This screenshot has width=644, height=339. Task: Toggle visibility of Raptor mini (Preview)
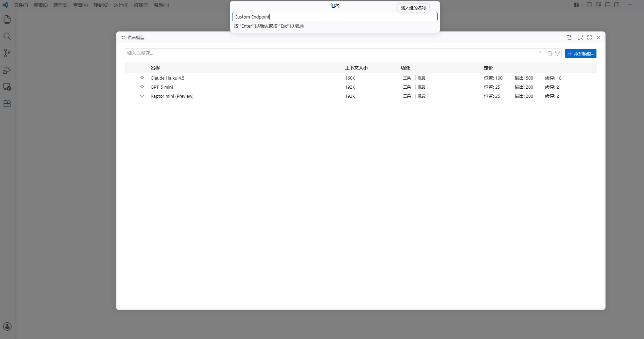[142, 96]
